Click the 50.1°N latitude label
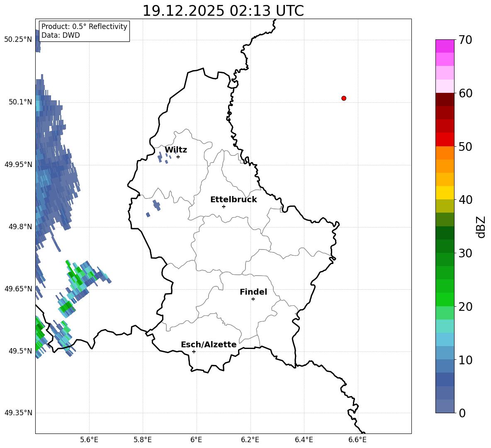The width and height of the screenshot is (491, 448). [x=20, y=102]
